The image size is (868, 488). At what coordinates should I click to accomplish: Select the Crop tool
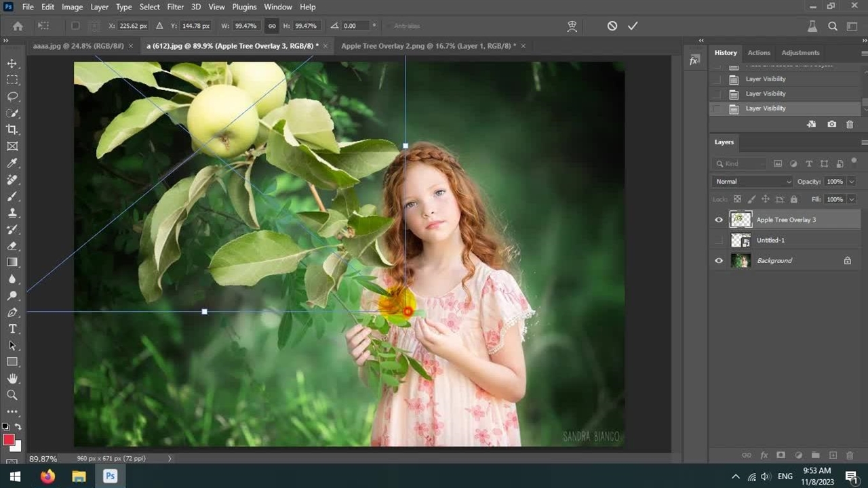(12, 129)
